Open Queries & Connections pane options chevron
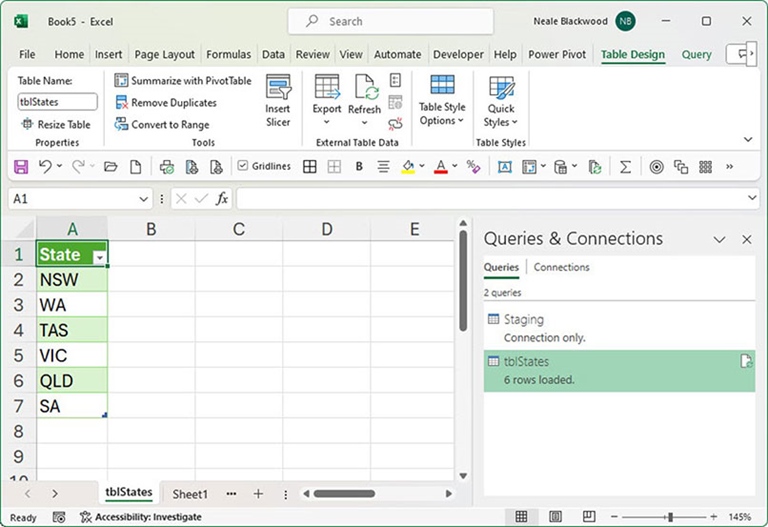This screenshot has height=527, width=768. point(719,240)
